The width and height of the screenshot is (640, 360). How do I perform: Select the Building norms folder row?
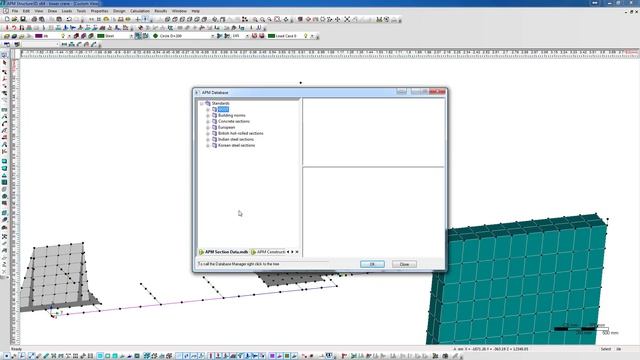[x=231, y=116]
